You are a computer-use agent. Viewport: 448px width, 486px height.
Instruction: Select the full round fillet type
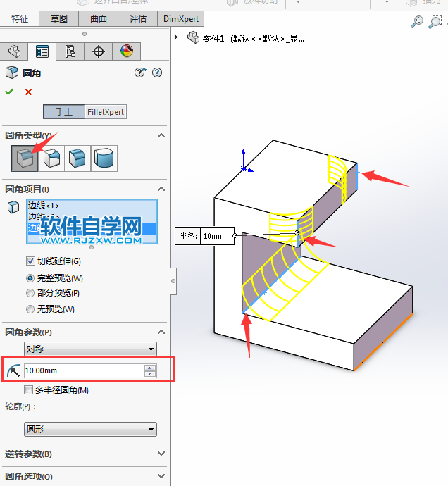pos(104,158)
